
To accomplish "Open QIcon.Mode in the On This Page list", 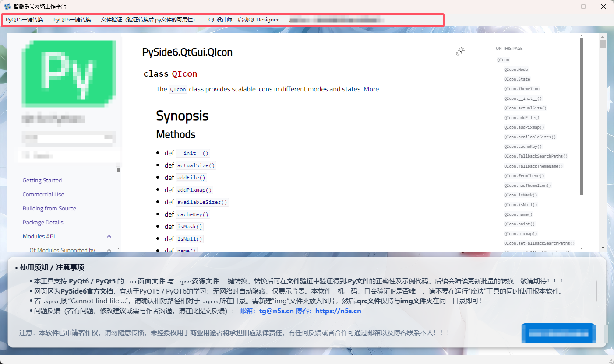I will [517, 69].
